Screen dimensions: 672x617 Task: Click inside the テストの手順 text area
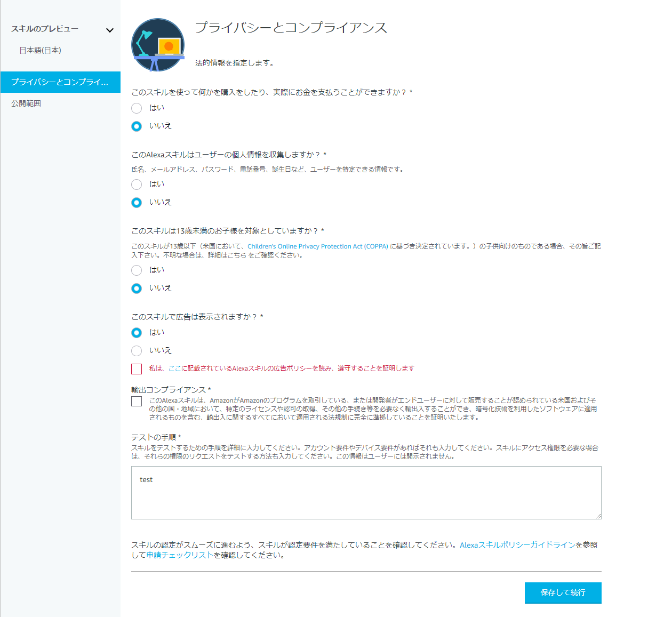point(366,493)
